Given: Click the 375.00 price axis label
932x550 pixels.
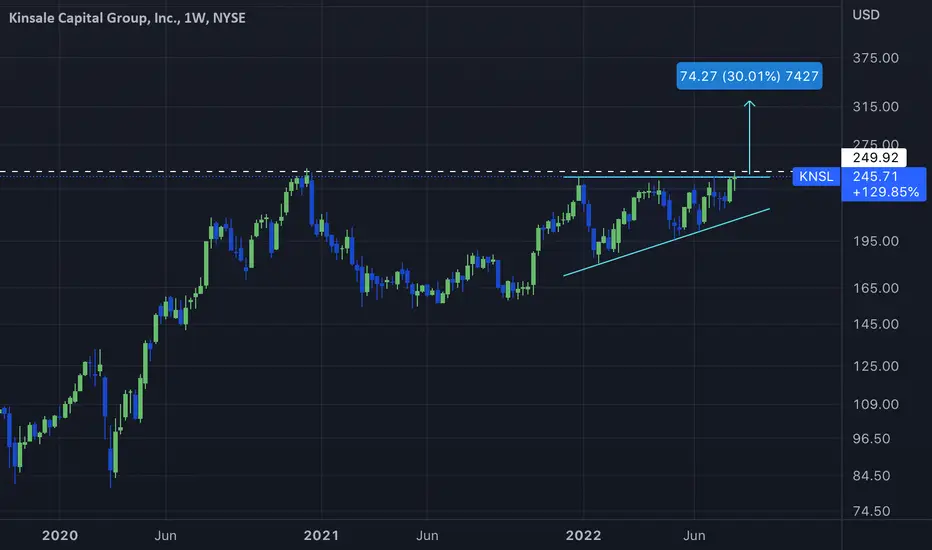Looking at the screenshot, I should click(876, 58).
